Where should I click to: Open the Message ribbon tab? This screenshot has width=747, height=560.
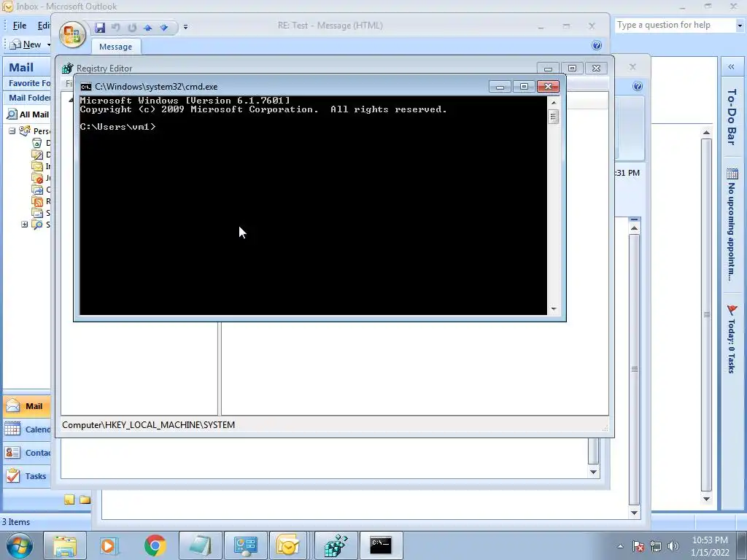click(x=116, y=47)
